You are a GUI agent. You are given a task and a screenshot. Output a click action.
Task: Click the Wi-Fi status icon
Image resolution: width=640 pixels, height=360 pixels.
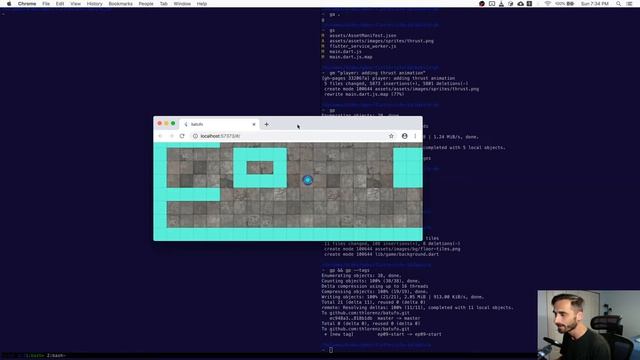click(x=548, y=4)
